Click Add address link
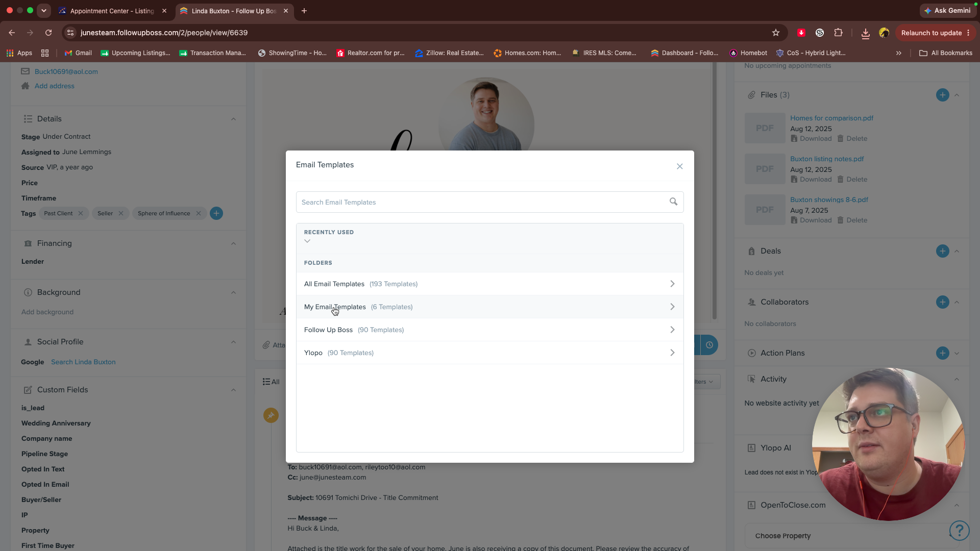 coord(55,86)
